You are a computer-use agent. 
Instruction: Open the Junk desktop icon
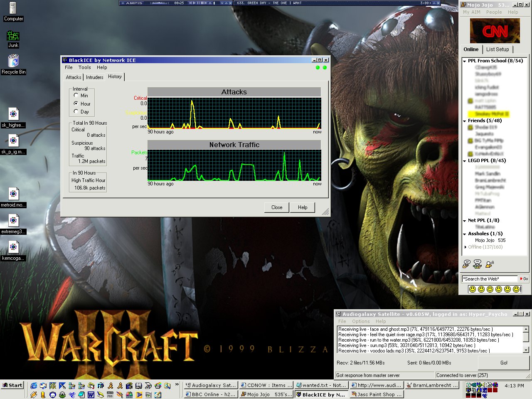13,37
